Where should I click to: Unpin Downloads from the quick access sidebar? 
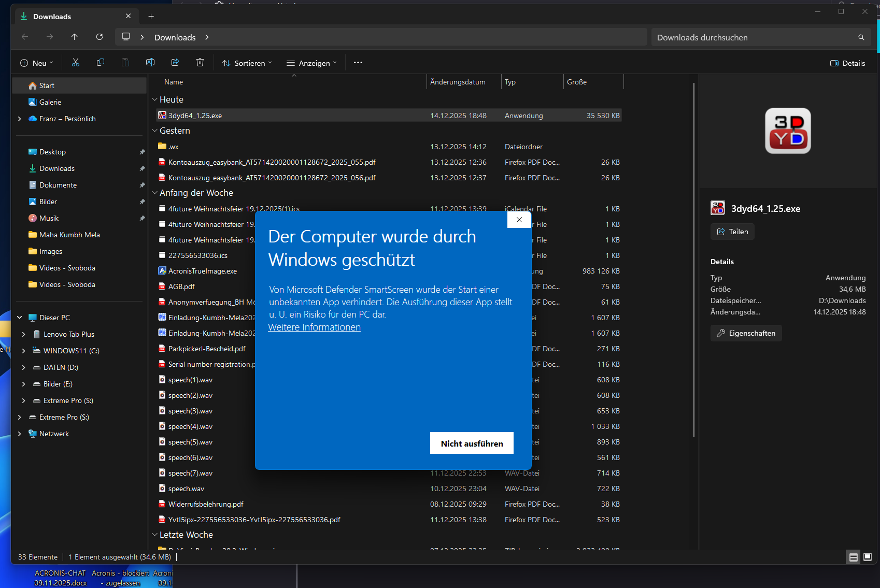142,168
